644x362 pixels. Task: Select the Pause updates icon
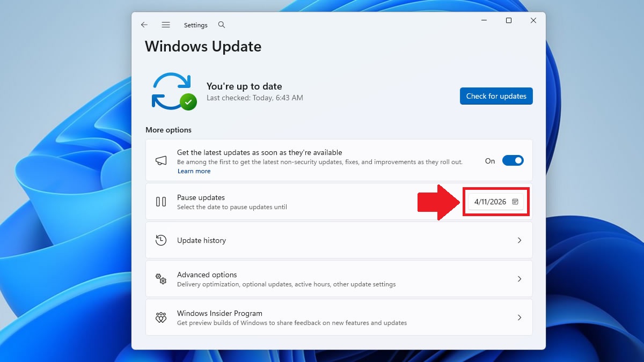pos(160,202)
